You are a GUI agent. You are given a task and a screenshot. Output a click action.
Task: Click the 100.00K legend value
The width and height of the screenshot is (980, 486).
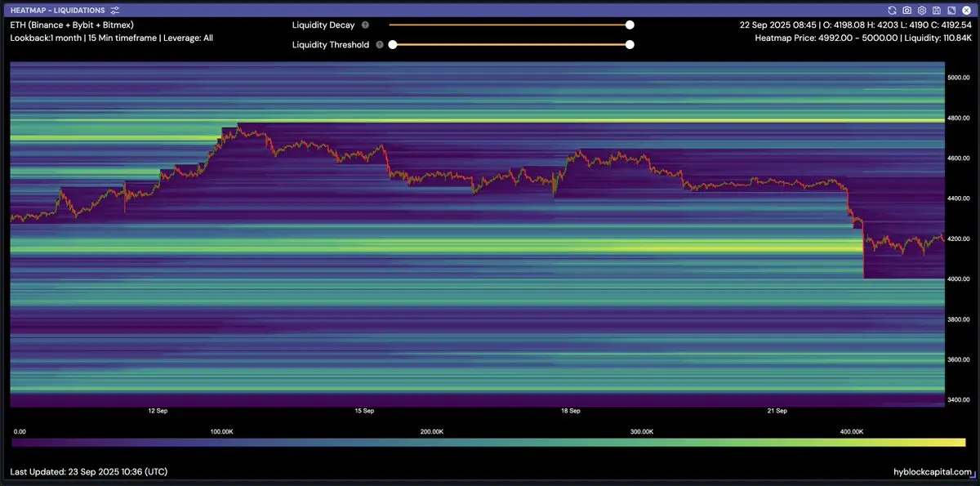(222, 430)
